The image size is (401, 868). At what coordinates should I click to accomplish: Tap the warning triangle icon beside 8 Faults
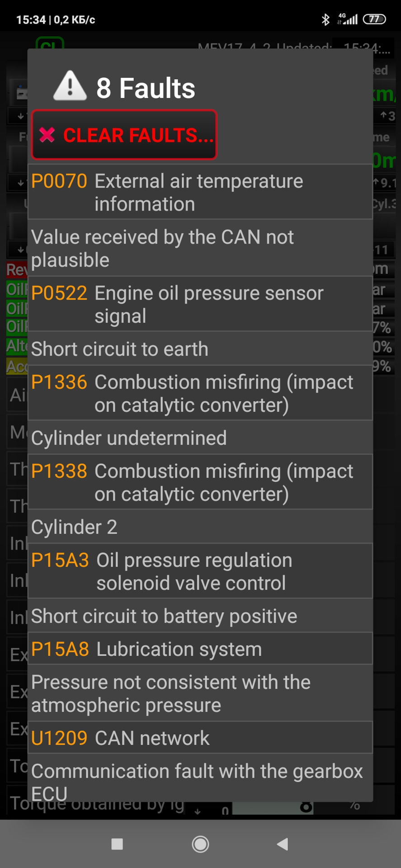point(70,86)
